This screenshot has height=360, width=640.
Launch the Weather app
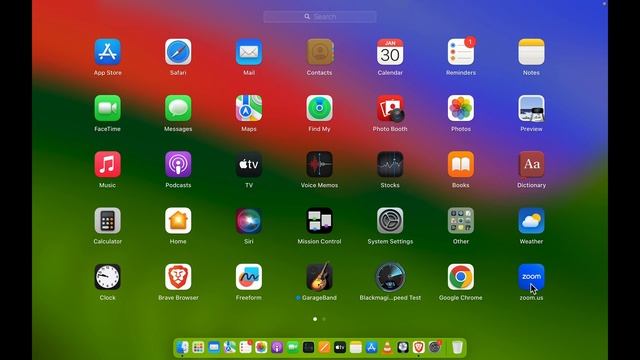531,221
